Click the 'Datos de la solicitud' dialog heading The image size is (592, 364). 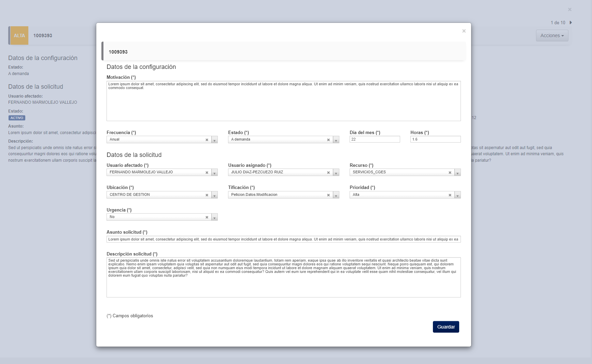pos(134,155)
